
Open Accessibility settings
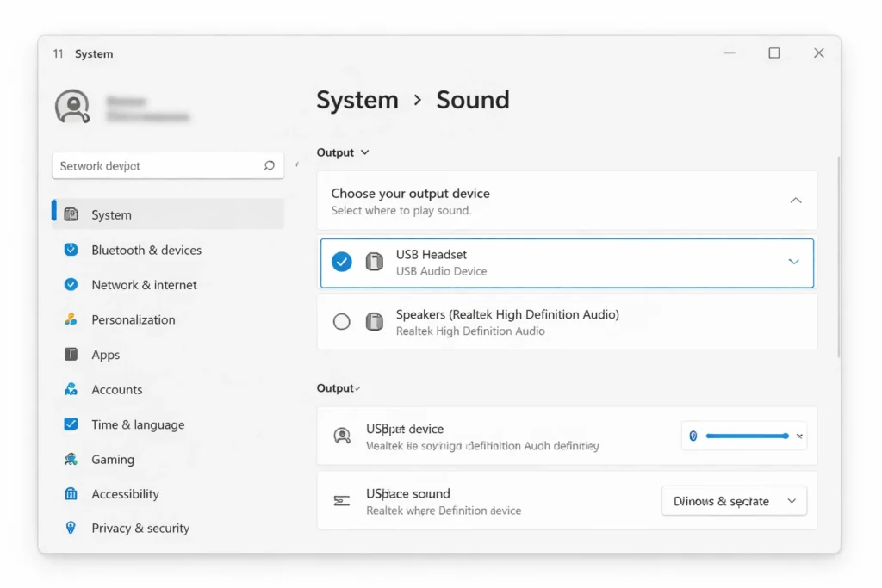[124, 494]
